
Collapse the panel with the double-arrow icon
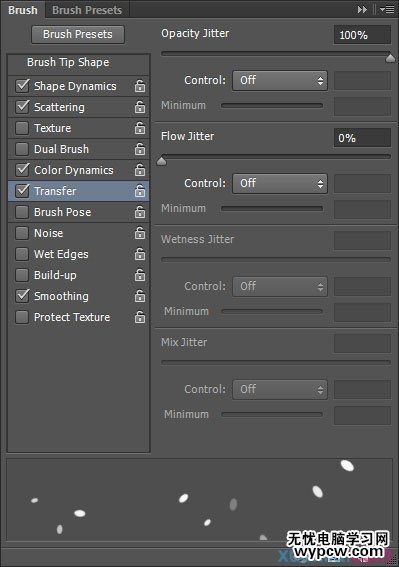pyautogui.click(x=362, y=10)
